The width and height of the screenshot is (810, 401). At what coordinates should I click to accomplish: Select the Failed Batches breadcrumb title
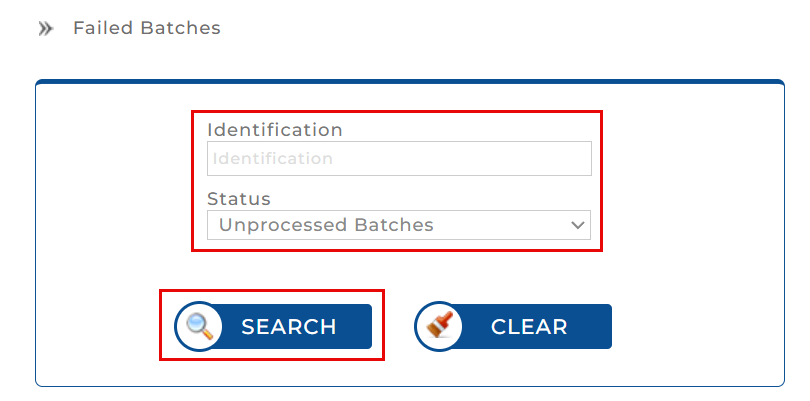click(x=146, y=28)
